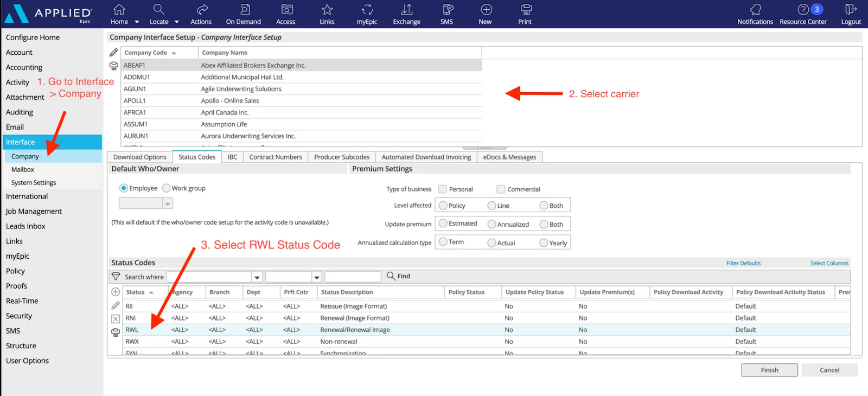Expand the Home dropdown arrow
Screen dimensions: 868x396
click(x=137, y=22)
